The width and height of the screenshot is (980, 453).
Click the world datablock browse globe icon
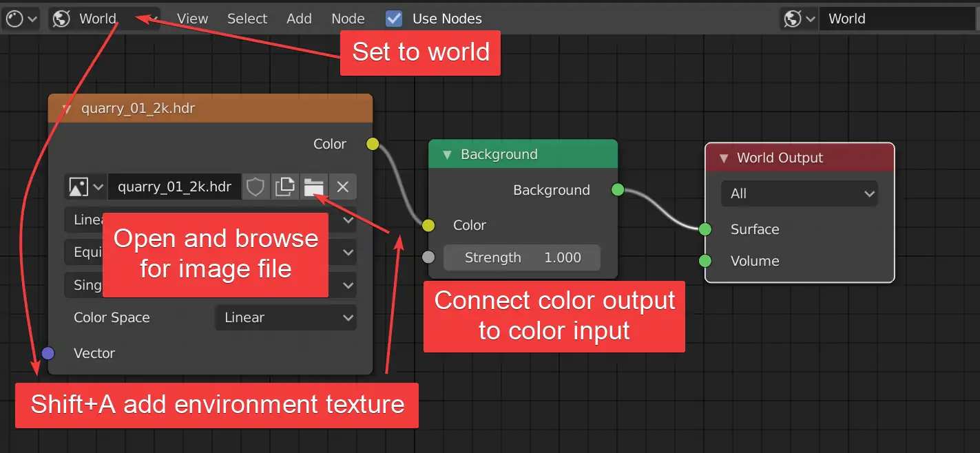click(x=800, y=19)
